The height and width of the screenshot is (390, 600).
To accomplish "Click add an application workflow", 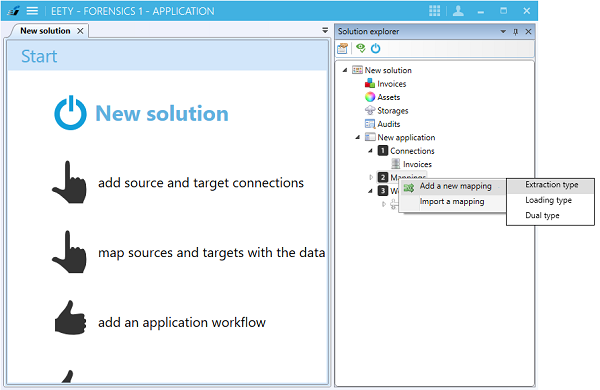I will (182, 323).
